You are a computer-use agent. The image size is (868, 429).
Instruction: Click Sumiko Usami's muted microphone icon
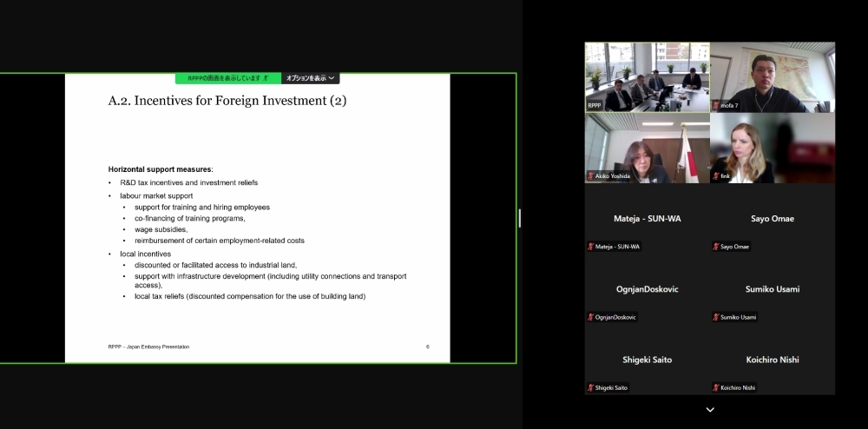point(716,317)
